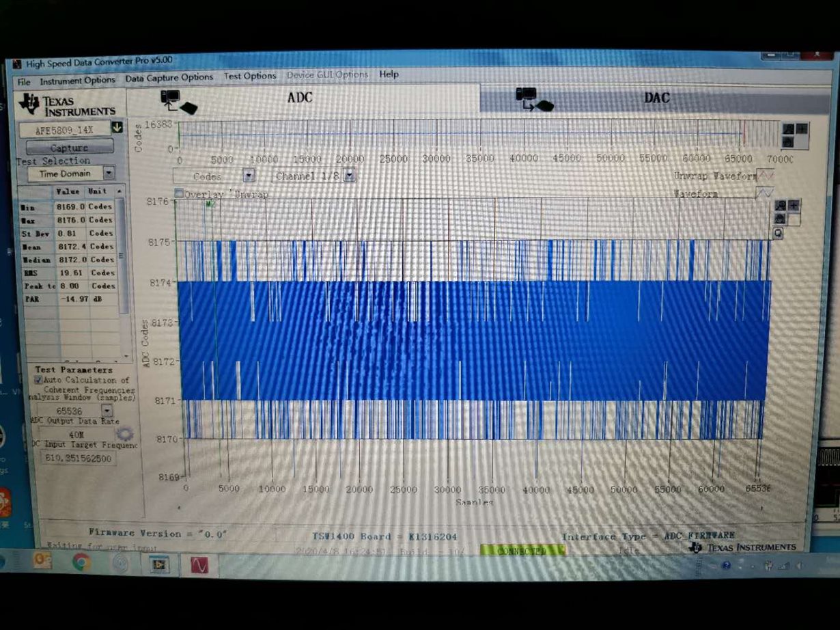This screenshot has width=840, height=630.
Task: Select the zoom magnifier tool on main graph
Action: coord(780,206)
